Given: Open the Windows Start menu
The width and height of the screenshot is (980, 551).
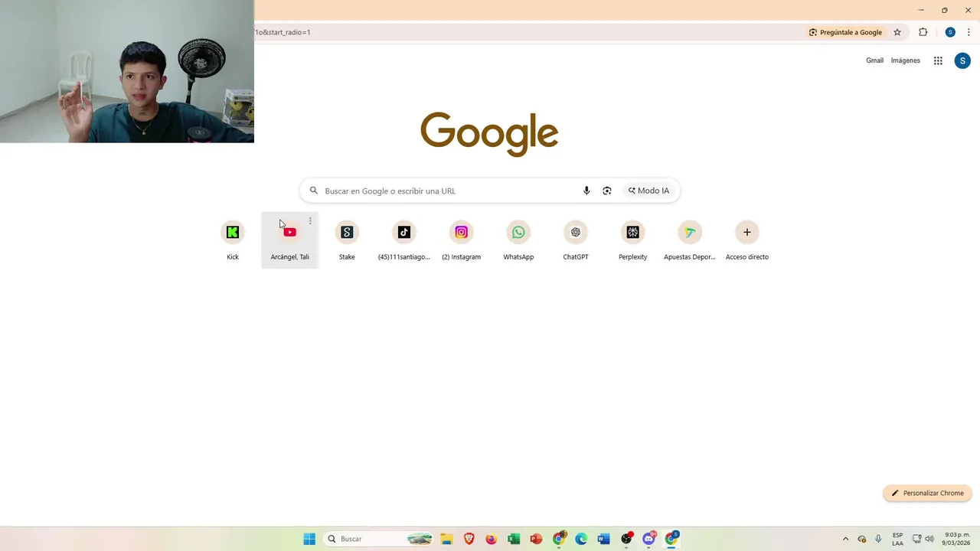Looking at the screenshot, I should point(309,539).
